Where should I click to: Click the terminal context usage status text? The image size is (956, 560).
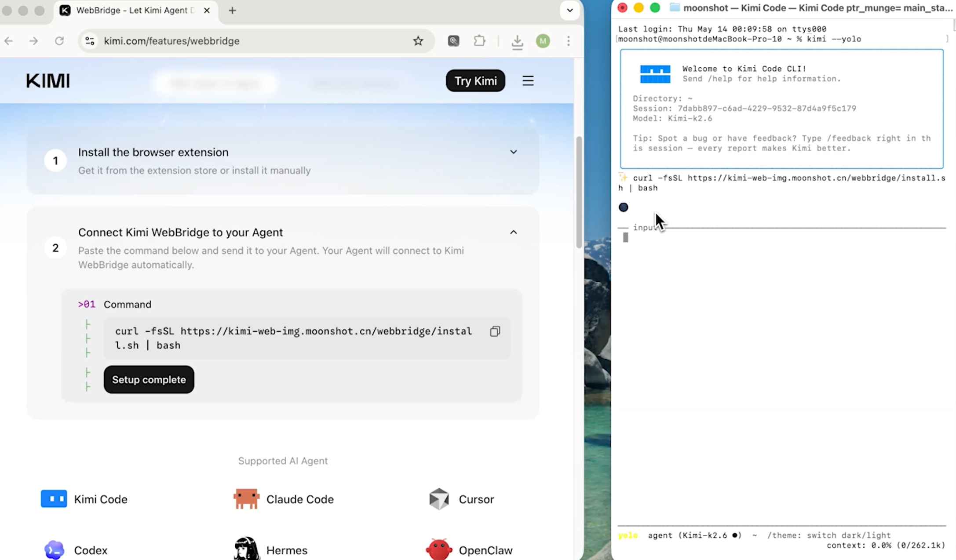pos(886,545)
